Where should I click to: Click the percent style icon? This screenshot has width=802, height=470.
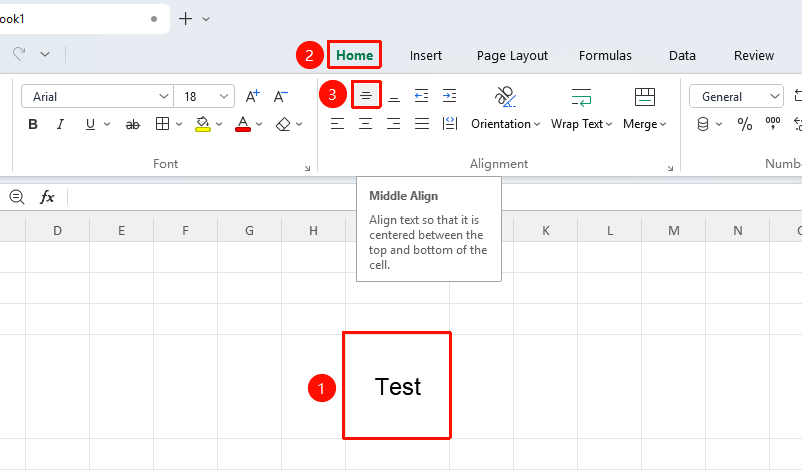click(745, 124)
